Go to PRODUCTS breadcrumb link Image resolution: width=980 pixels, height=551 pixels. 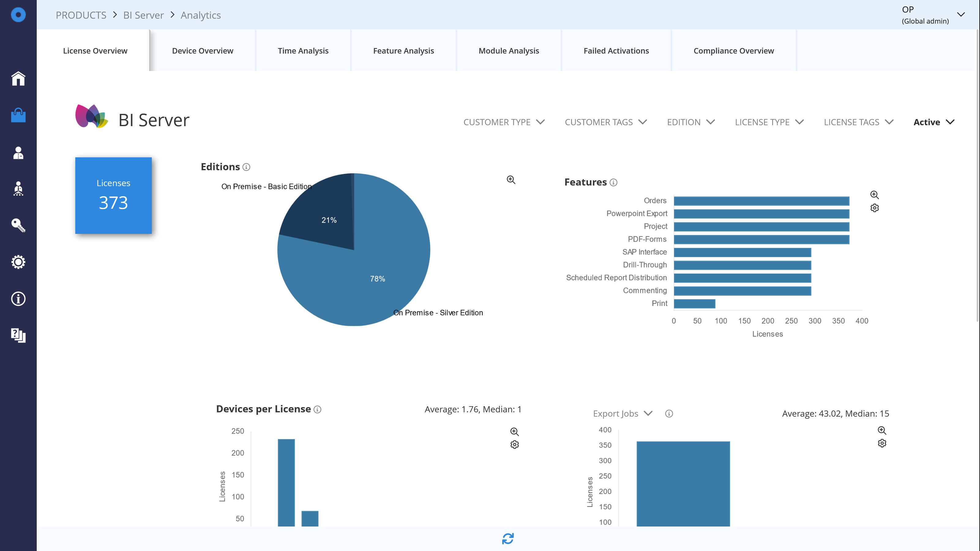coord(81,15)
